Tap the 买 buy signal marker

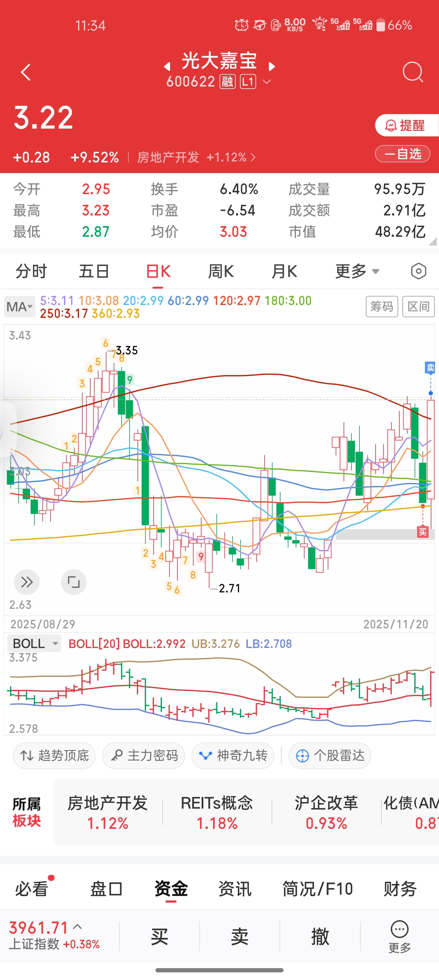point(423,531)
